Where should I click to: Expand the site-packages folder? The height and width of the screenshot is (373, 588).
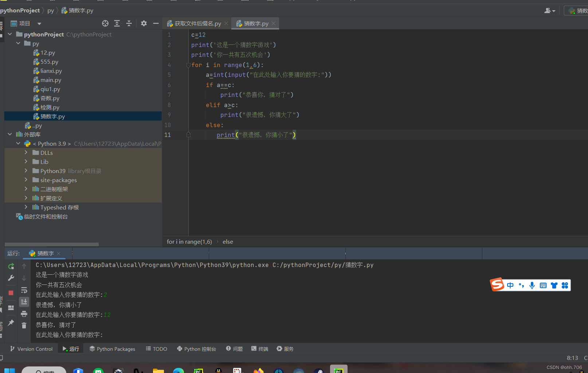point(26,180)
